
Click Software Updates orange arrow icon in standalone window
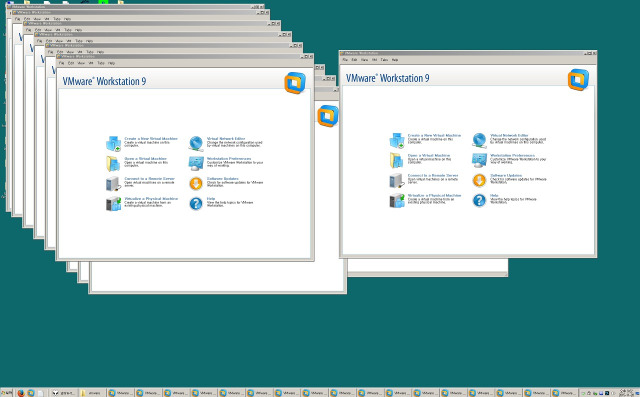click(479, 180)
